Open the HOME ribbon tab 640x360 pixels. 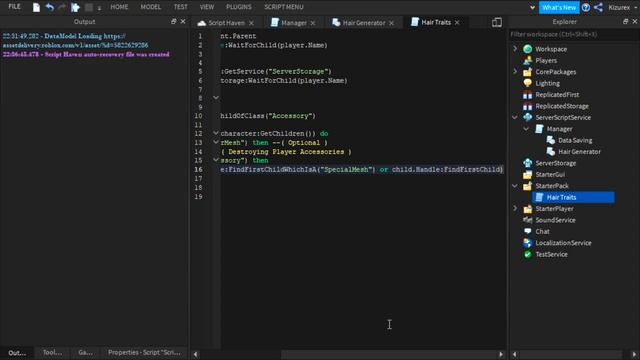(119, 7)
